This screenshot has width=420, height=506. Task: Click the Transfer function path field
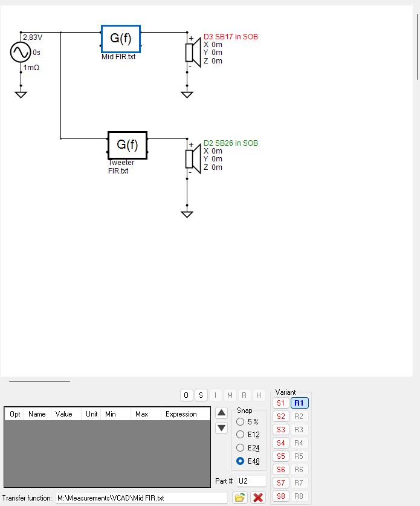pyautogui.click(x=141, y=498)
